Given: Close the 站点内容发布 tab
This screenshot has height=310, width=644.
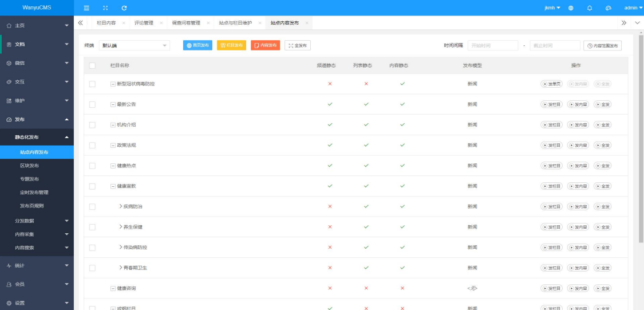Looking at the screenshot, I should tap(307, 23).
